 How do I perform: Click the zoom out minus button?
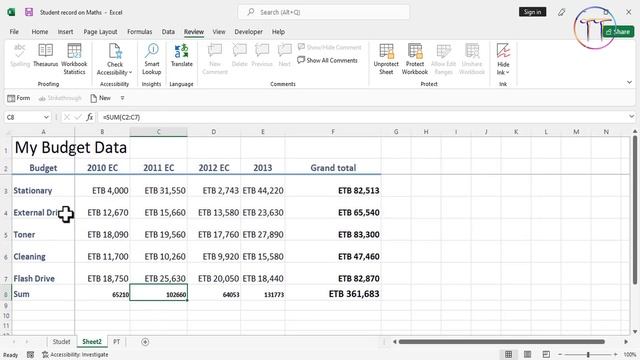560,354
